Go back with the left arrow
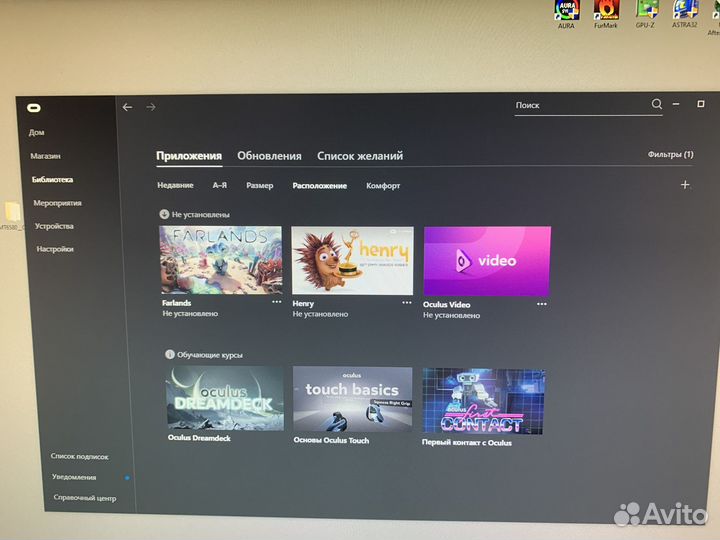 coord(128,107)
